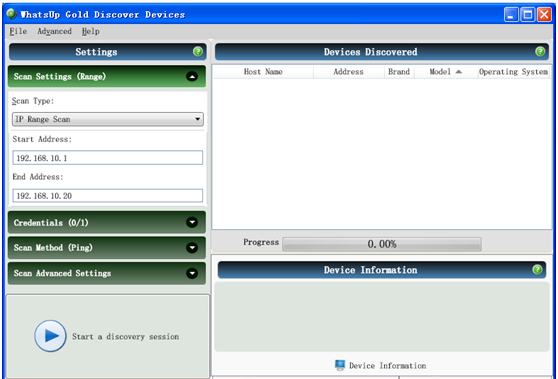The width and height of the screenshot is (558, 379).
Task: Open the Help menu
Action: (91, 31)
